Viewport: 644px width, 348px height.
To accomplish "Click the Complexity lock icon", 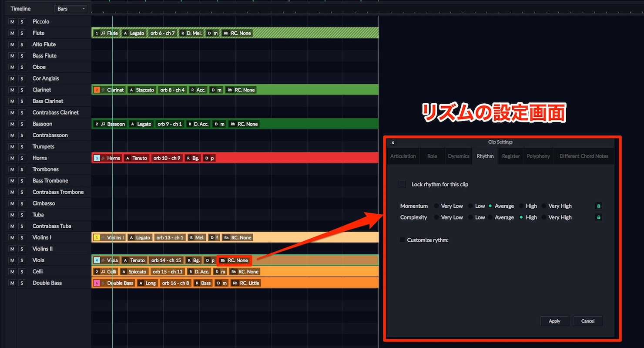I will click(x=598, y=217).
